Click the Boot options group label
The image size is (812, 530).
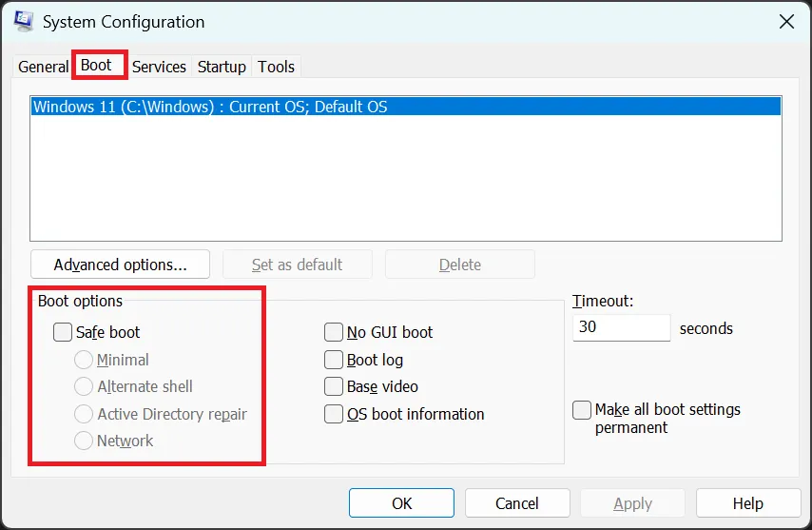(x=80, y=301)
